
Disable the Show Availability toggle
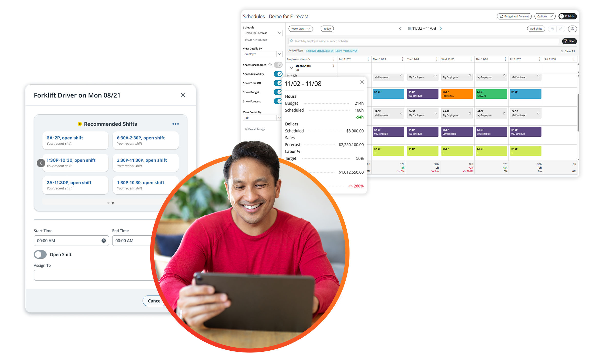[x=278, y=74]
